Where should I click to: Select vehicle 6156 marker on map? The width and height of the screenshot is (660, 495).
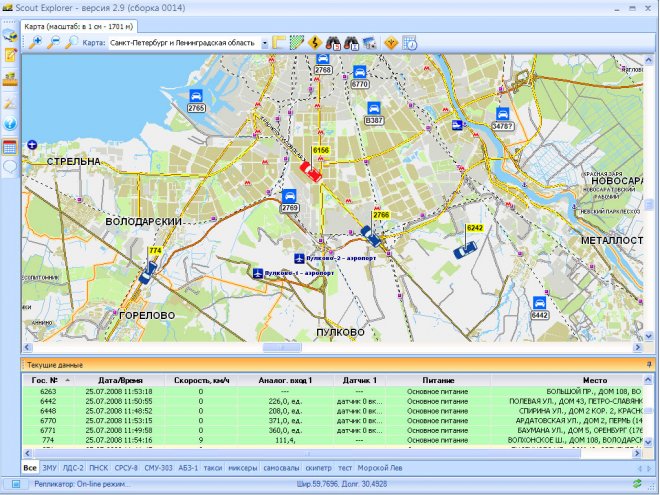coord(312,171)
